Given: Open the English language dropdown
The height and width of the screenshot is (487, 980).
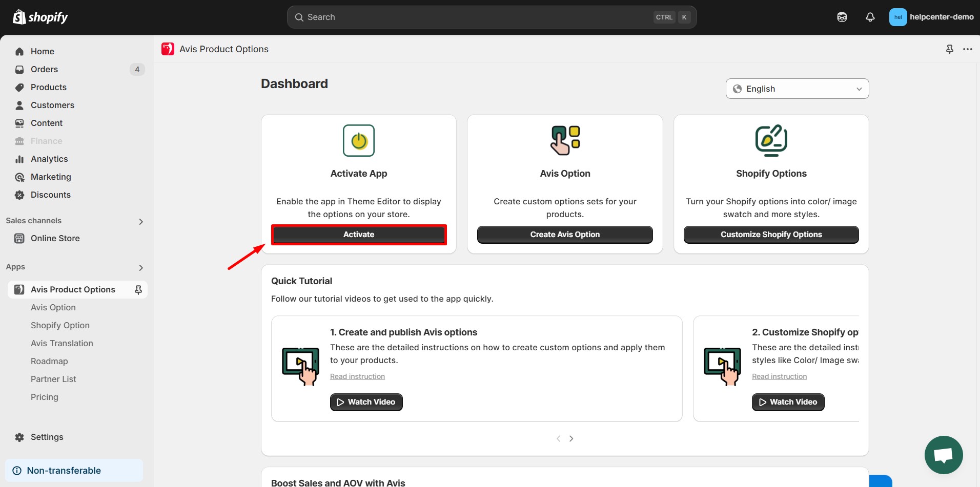Looking at the screenshot, I should point(797,88).
